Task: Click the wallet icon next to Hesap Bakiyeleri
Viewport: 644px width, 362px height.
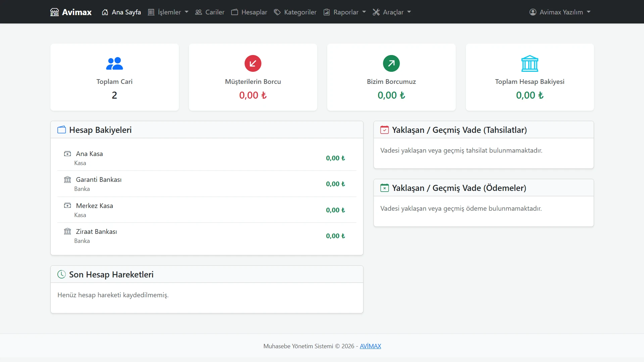Action: tap(62, 130)
